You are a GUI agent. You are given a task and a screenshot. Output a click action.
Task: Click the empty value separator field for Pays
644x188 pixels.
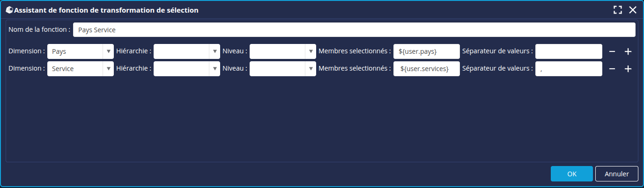tap(568, 51)
